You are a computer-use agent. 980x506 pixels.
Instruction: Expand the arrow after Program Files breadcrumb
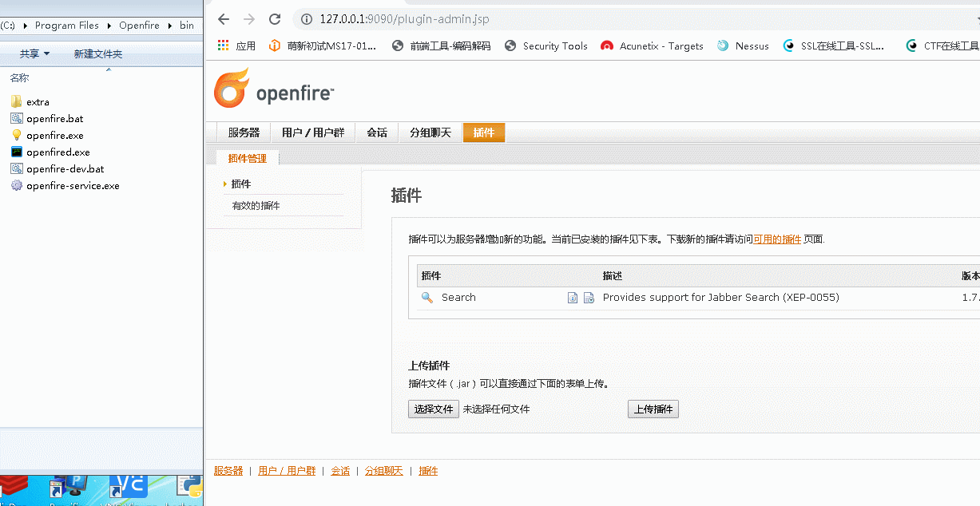(x=109, y=26)
